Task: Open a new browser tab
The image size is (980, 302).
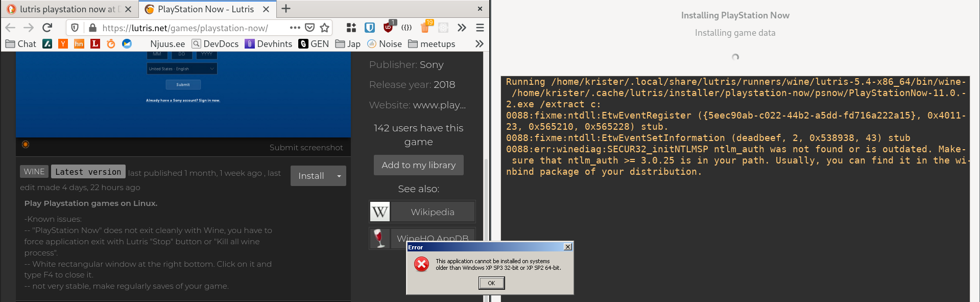Action: pyautogui.click(x=286, y=9)
